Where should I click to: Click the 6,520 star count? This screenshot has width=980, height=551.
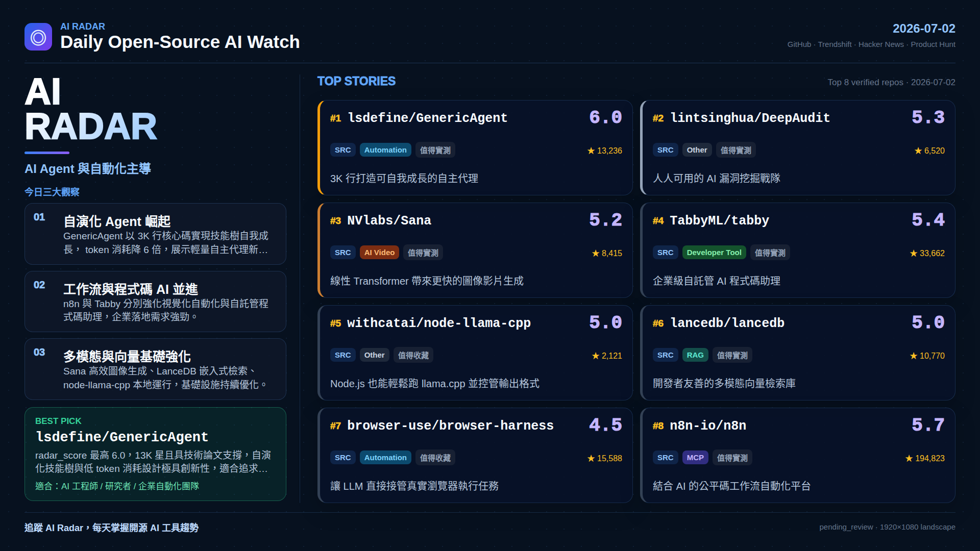coord(929,151)
